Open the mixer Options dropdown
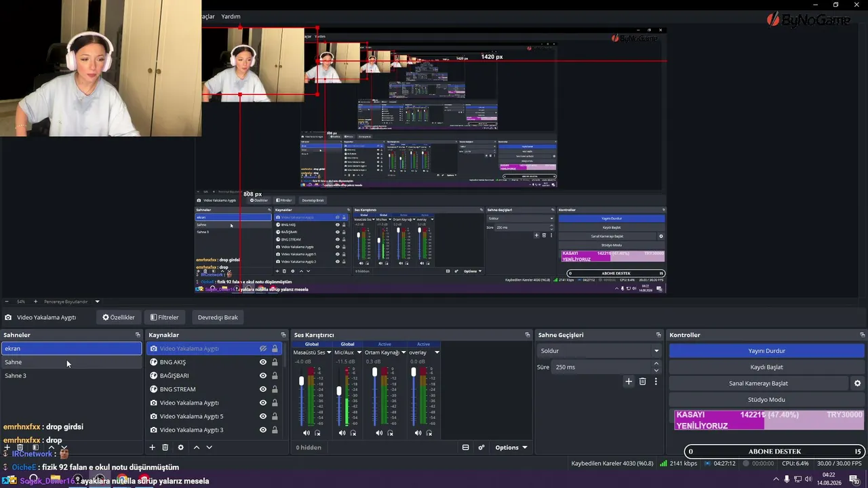The height and width of the screenshot is (488, 868). click(x=511, y=447)
